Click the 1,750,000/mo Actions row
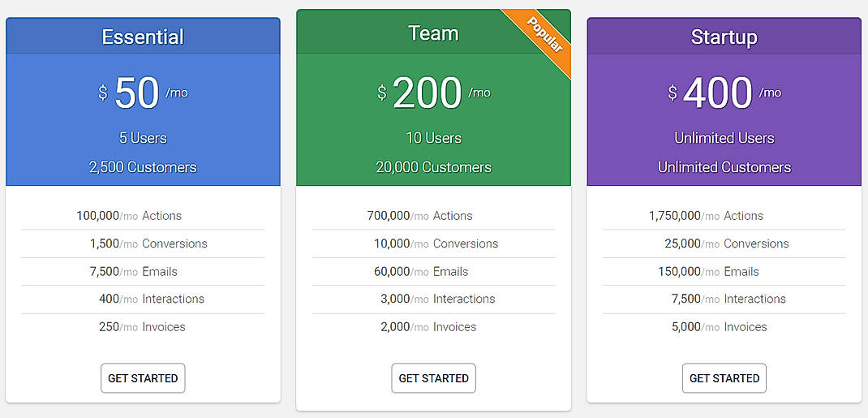The image size is (868, 418). tap(724, 216)
